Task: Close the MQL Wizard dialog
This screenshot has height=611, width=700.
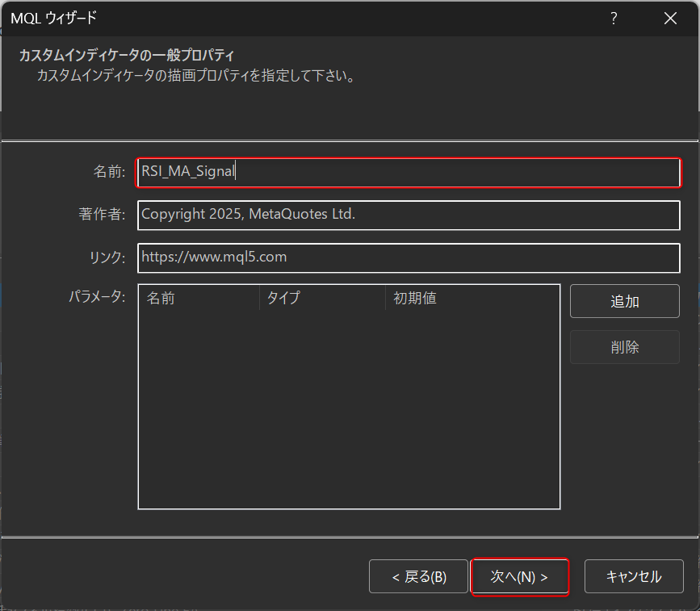Action: click(669, 19)
